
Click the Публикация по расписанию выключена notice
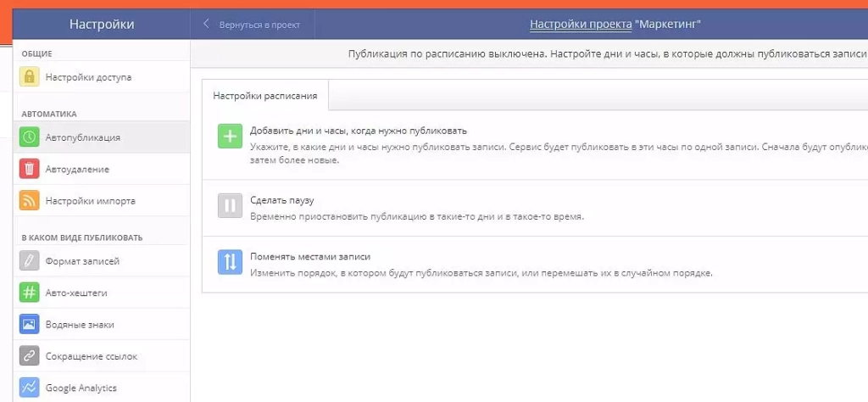(x=607, y=53)
